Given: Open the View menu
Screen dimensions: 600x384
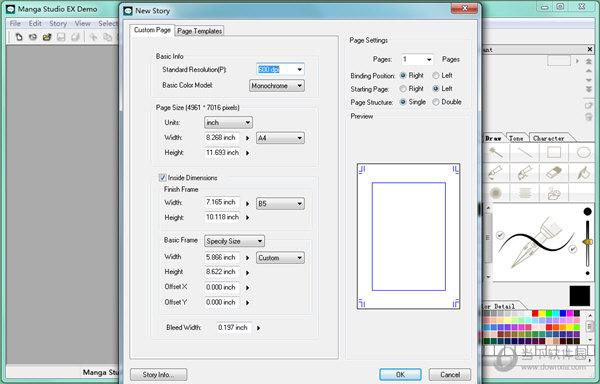Looking at the screenshot, I should (x=82, y=23).
